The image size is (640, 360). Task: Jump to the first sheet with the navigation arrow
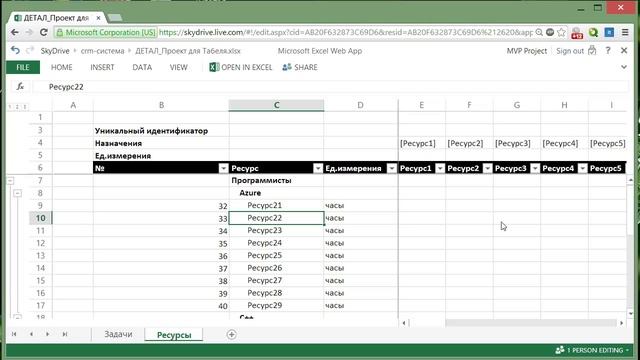[x=14, y=334]
